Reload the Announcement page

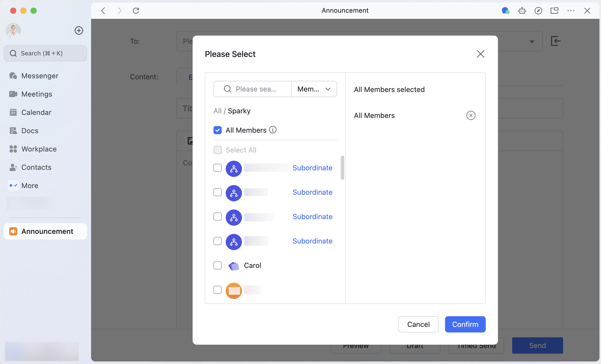(x=136, y=11)
